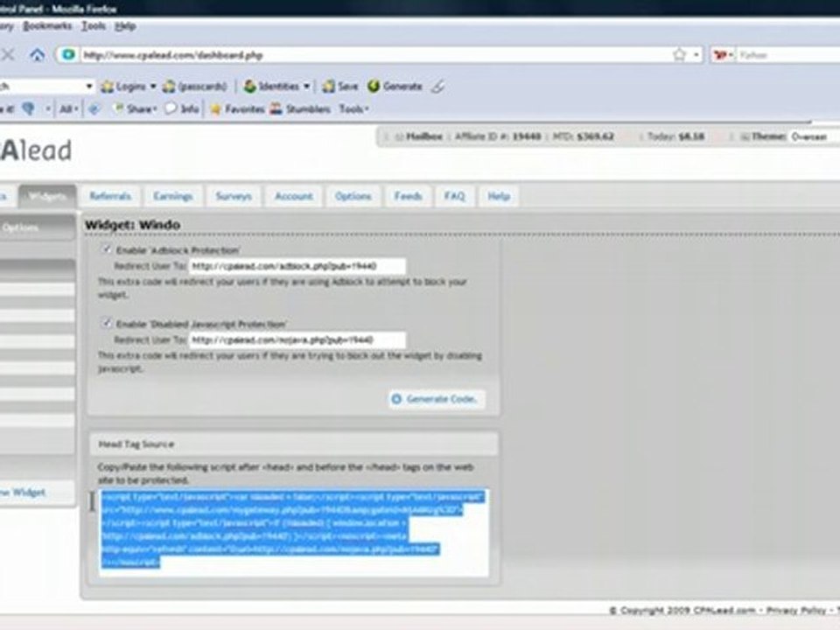Image resolution: width=840 pixels, height=630 pixels.
Task: Open the StumbleUpon Tools dropdown
Action: [353, 108]
